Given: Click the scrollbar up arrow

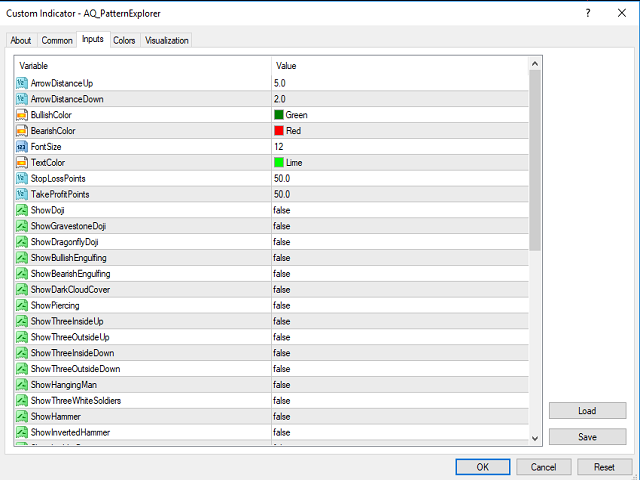Looking at the screenshot, I should [535, 64].
